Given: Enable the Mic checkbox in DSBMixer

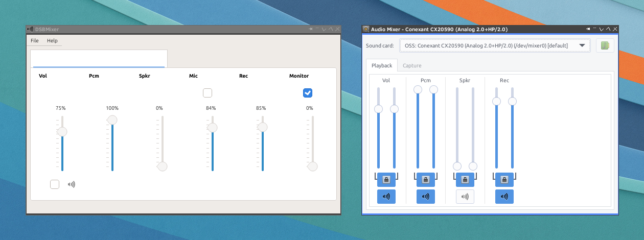Looking at the screenshot, I should (208, 93).
